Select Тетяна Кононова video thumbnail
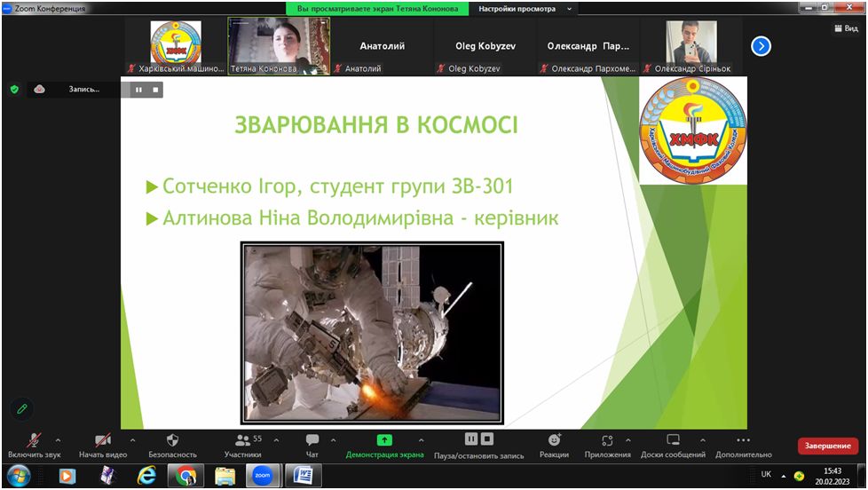 tap(279, 46)
